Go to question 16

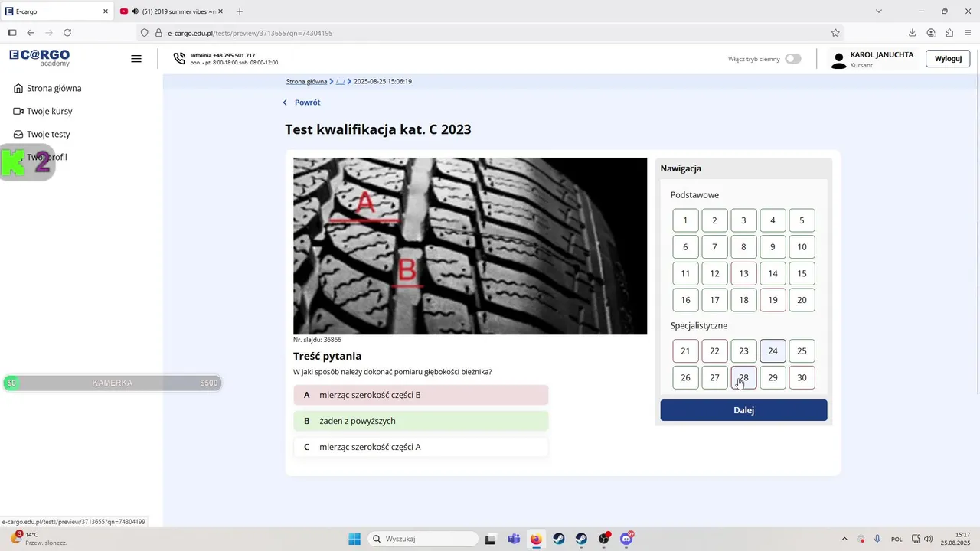point(685,300)
